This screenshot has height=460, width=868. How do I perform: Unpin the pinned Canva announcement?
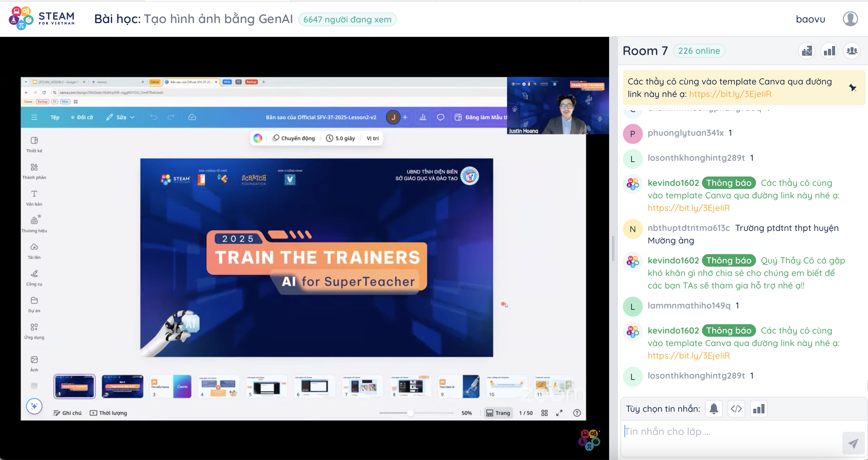pyautogui.click(x=852, y=88)
